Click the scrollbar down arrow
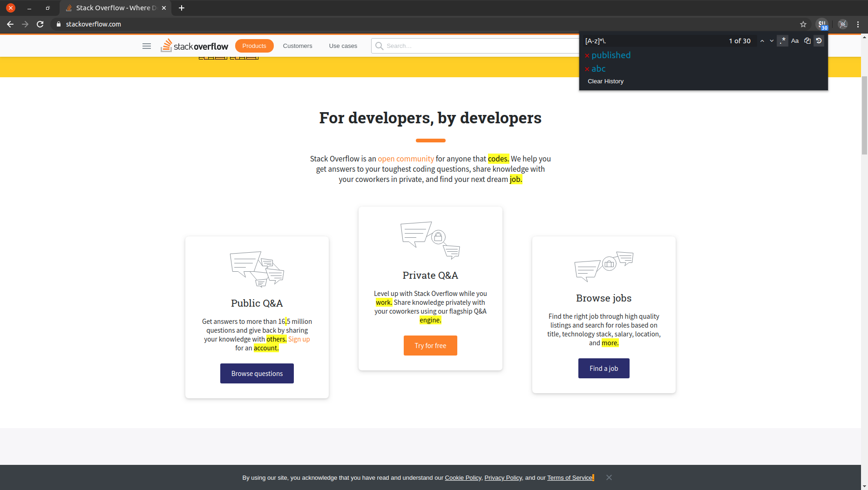Screen dimensions: 868x490 click(864, 486)
